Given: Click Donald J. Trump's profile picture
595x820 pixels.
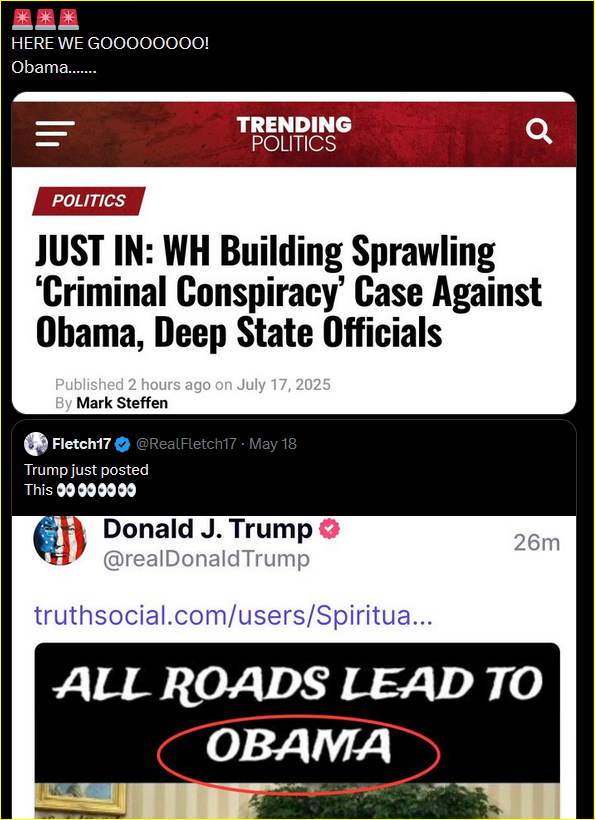Looking at the screenshot, I should [60, 541].
